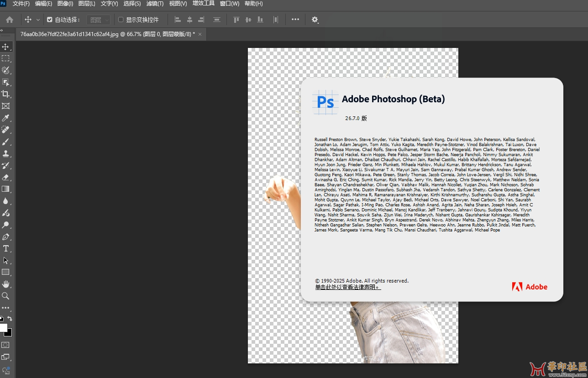Open the 文字(Y) menu
The width and height of the screenshot is (588, 378).
[109, 4]
